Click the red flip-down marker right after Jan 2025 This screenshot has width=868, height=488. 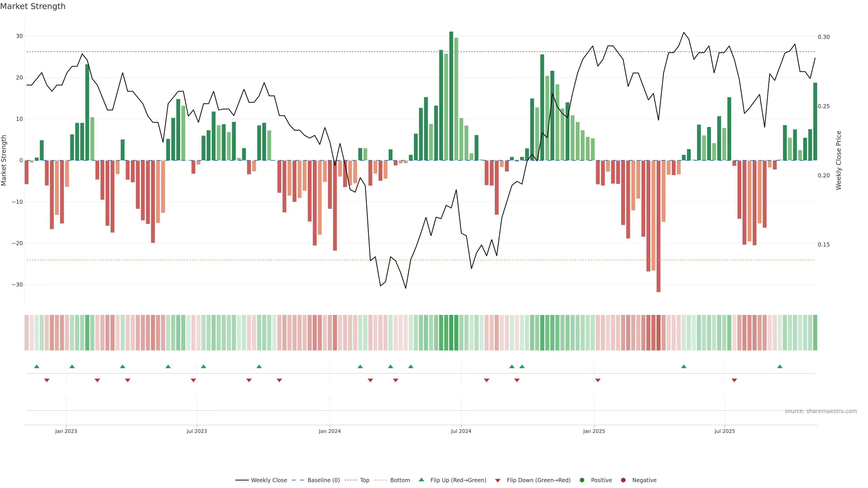click(x=598, y=380)
